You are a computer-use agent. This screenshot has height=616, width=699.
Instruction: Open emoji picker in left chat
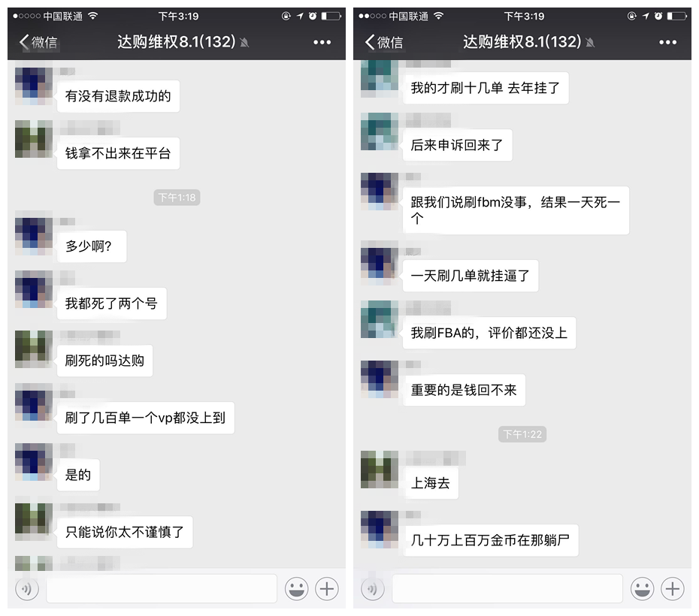[x=296, y=589]
